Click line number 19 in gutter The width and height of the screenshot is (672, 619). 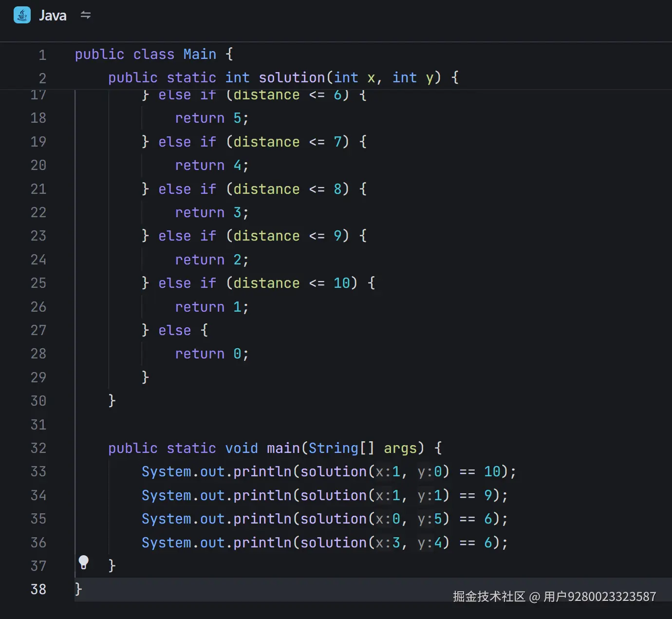(38, 142)
